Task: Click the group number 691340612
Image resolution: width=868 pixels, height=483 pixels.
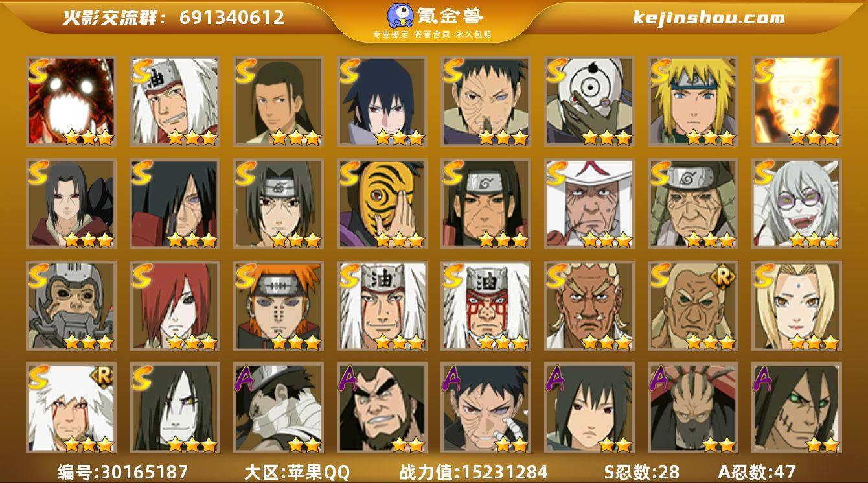Action: point(232,18)
